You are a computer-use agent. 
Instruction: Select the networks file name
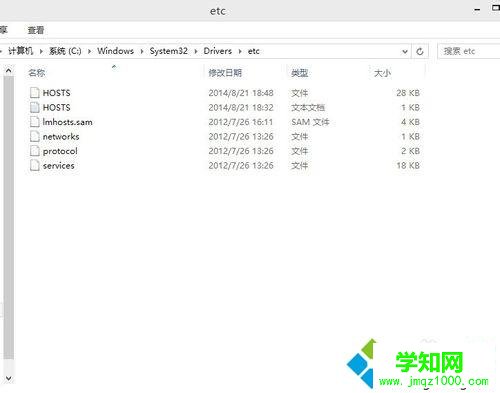click(61, 136)
